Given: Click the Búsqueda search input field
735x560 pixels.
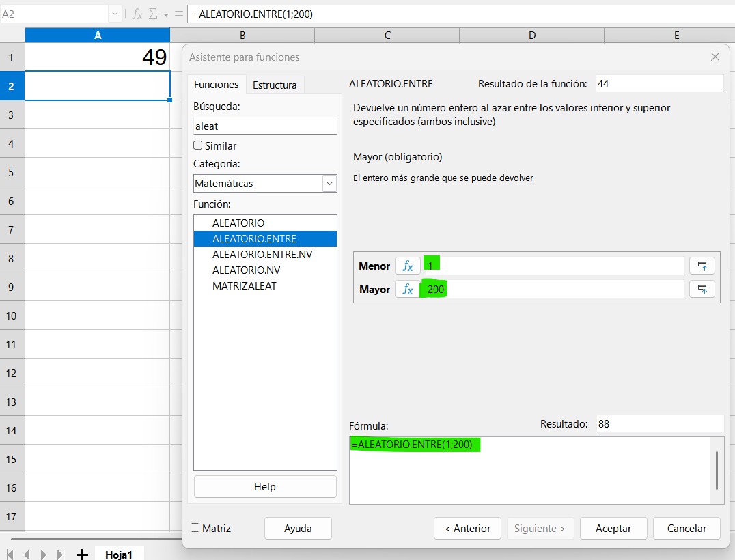Looking at the screenshot, I should coord(265,126).
